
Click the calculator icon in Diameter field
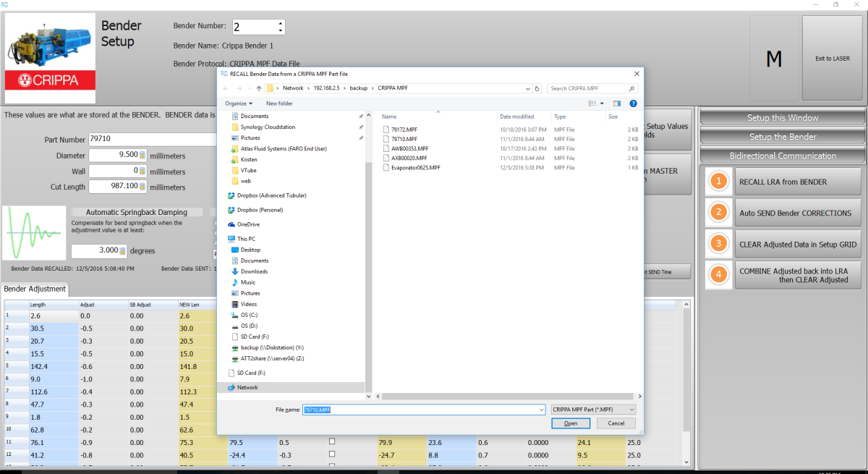pyautogui.click(x=142, y=155)
